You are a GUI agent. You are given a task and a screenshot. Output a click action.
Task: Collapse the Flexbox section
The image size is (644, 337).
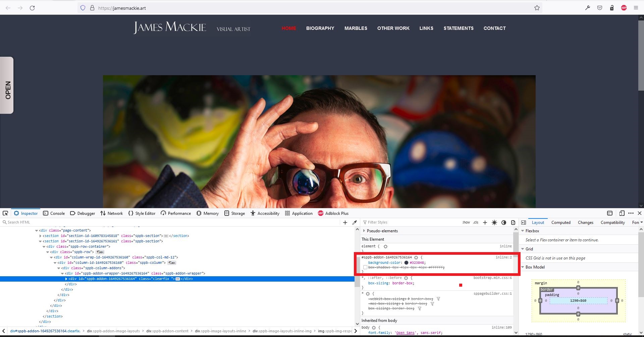[523, 231]
